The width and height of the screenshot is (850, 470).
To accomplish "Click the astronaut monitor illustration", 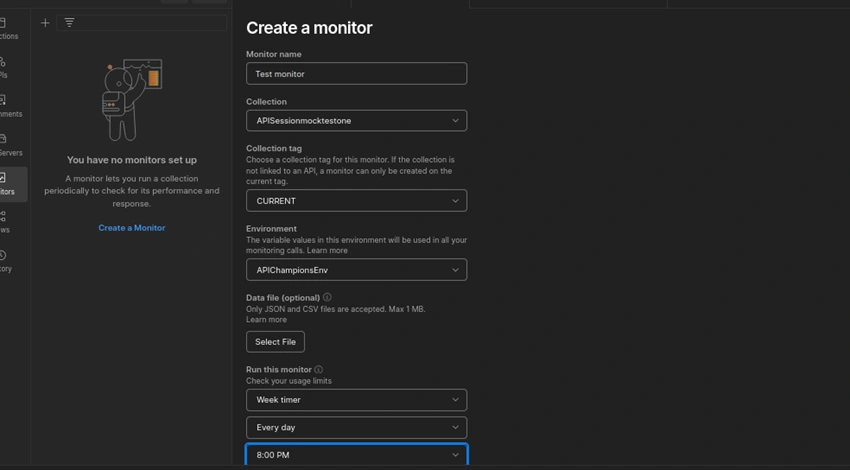I will point(132,100).
